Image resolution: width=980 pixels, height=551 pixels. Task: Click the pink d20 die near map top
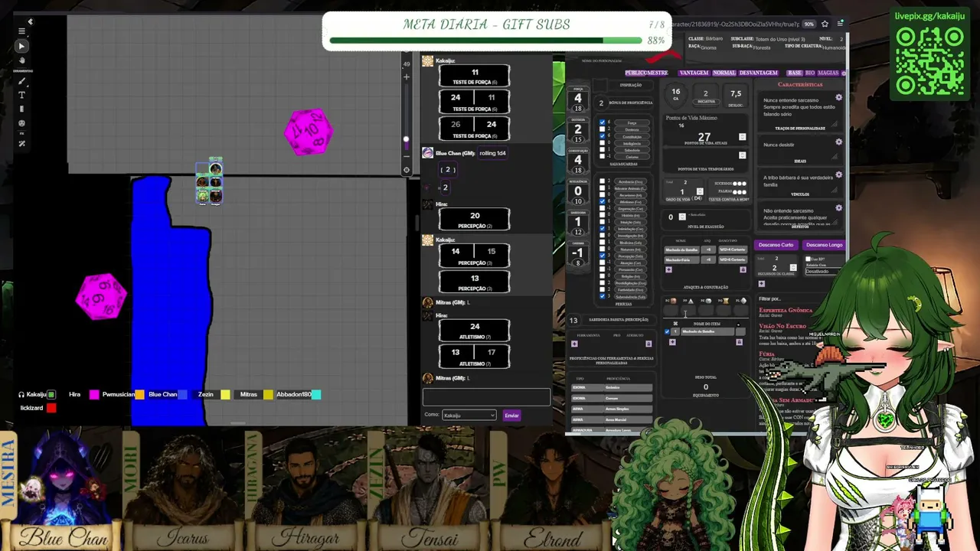[x=309, y=132]
